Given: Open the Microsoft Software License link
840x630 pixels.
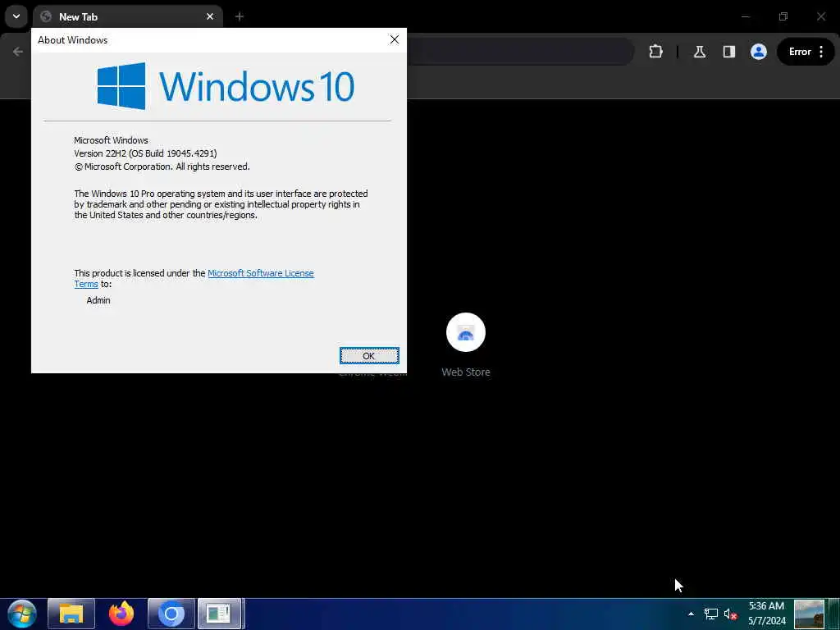Looking at the screenshot, I should (x=260, y=273).
